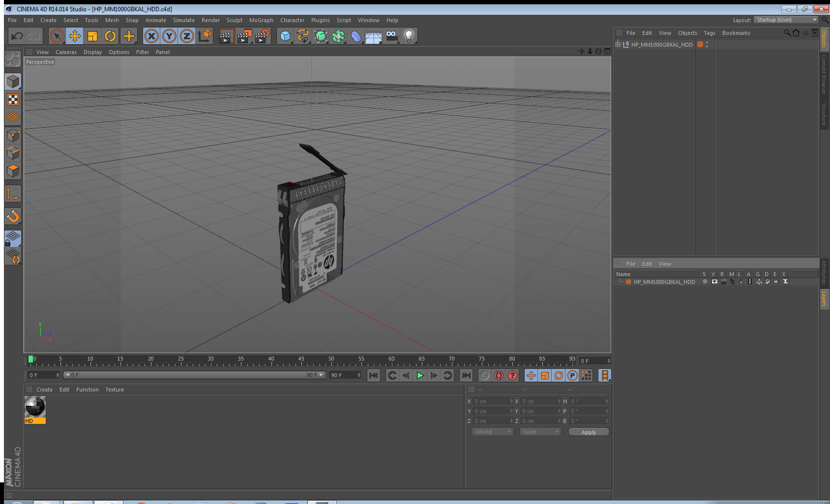
Task: Open Object Manager Tags menu
Action: tap(709, 33)
